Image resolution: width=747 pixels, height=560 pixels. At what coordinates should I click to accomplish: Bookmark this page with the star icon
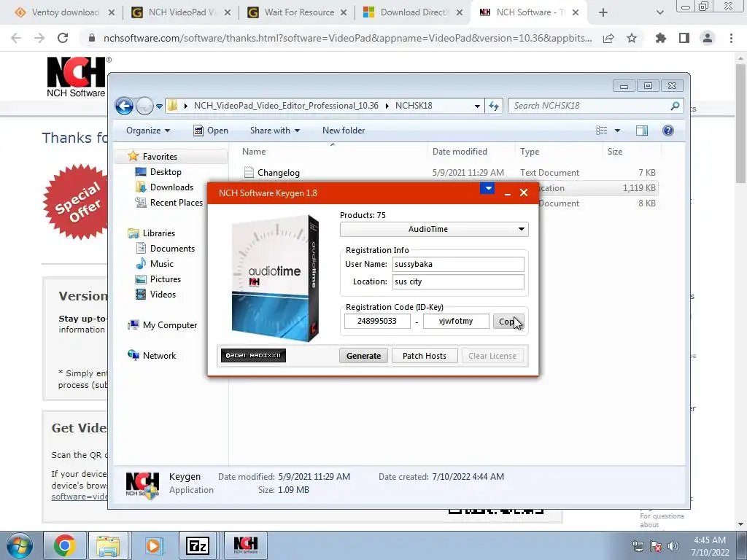pos(632,38)
